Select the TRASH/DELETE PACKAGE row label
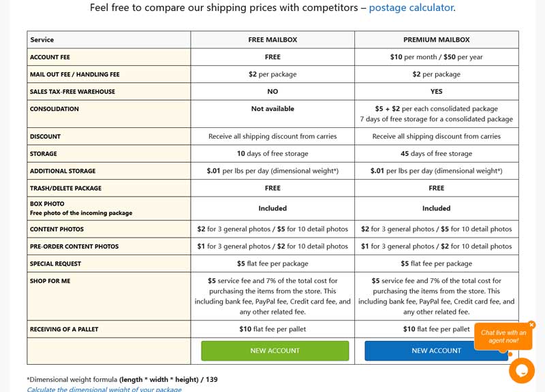The width and height of the screenshot is (545, 392). point(65,189)
